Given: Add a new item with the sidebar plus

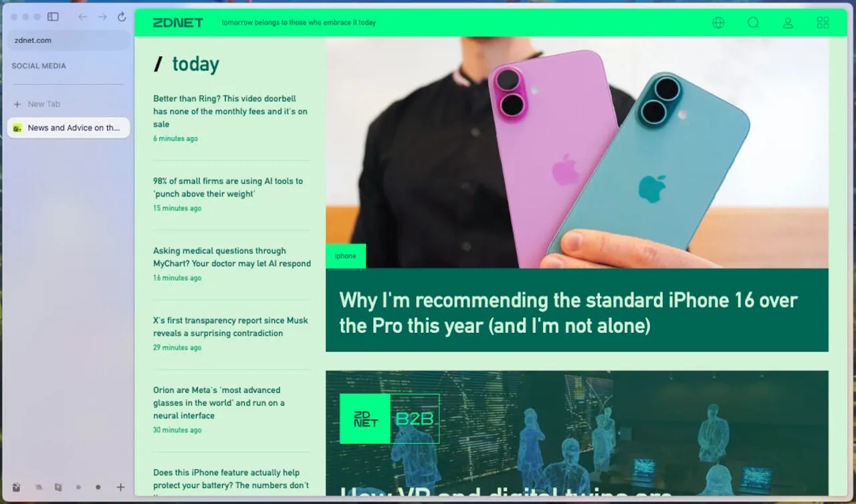Looking at the screenshot, I should click(120, 487).
